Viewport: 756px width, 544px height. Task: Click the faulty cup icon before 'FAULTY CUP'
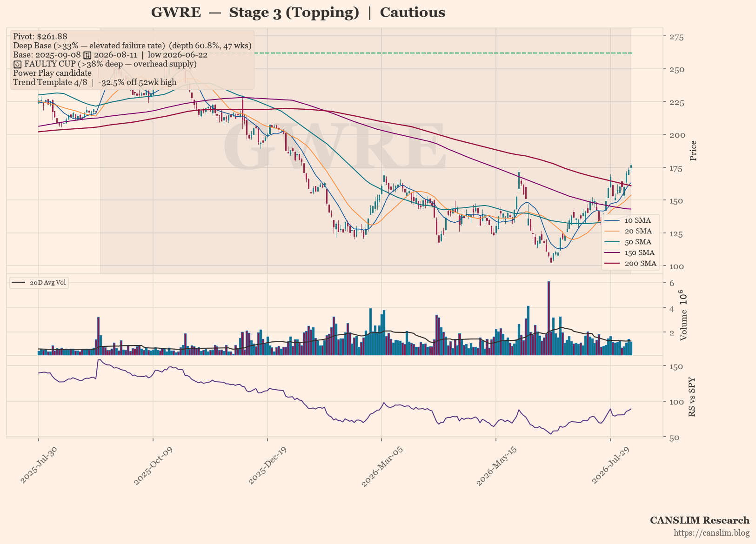tap(17, 64)
